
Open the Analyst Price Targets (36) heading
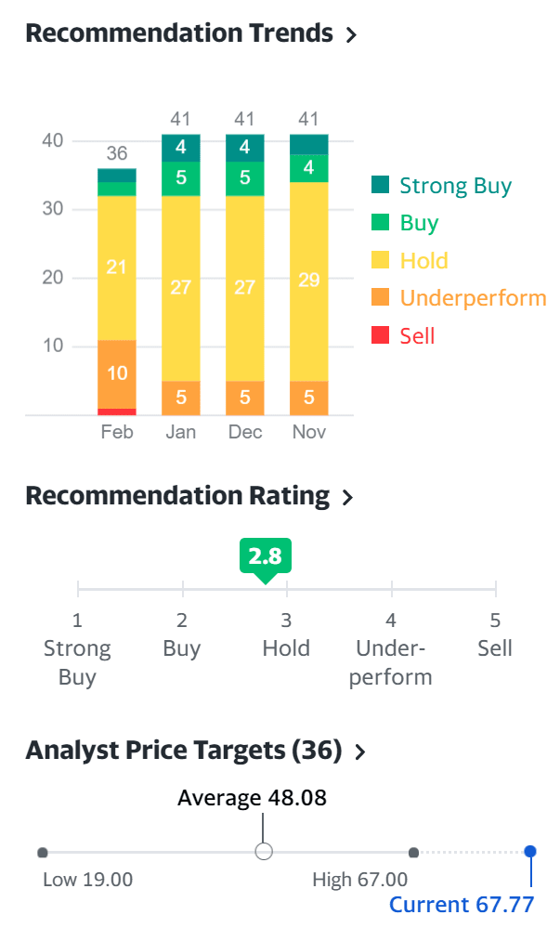coord(183,750)
